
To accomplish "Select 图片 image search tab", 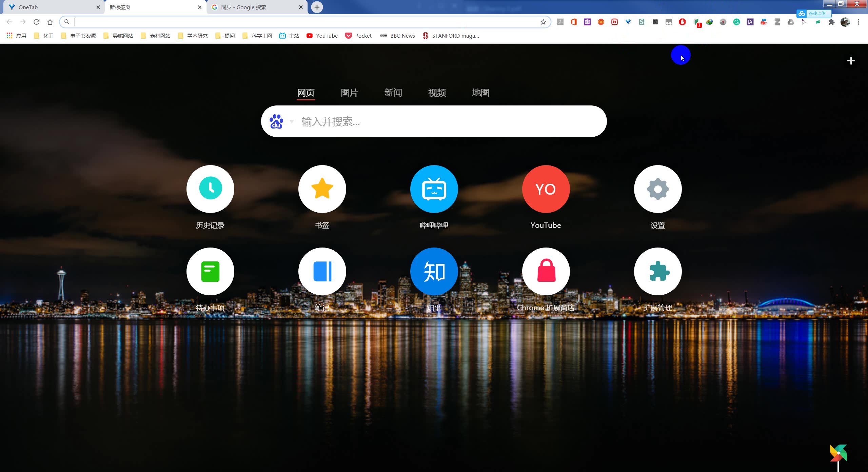I will point(349,93).
